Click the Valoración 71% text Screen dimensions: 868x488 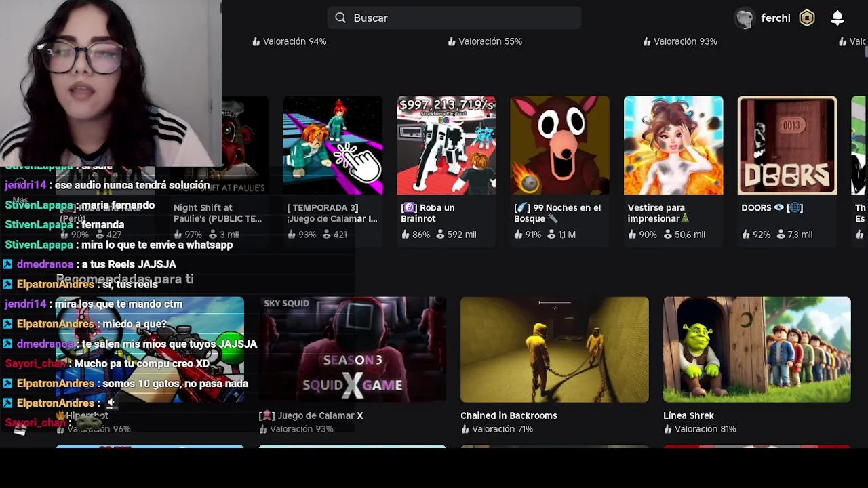[x=502, y=429]
